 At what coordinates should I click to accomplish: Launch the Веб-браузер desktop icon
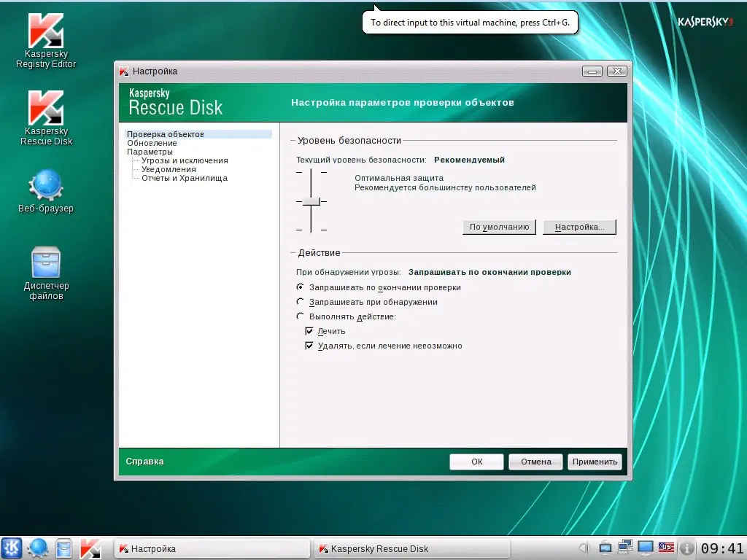click(x=46, y=190)
